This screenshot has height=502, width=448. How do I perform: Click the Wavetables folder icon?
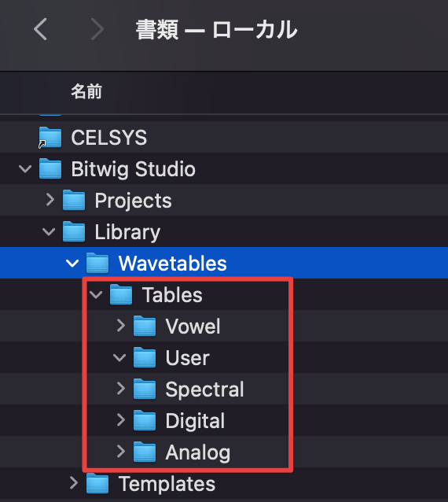97,263
